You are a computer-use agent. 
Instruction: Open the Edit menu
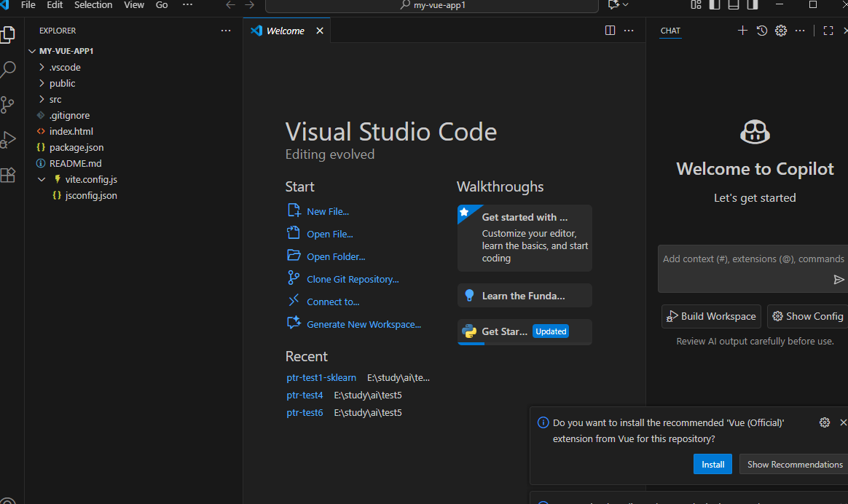pyautogui.click(x=55, y=5)
